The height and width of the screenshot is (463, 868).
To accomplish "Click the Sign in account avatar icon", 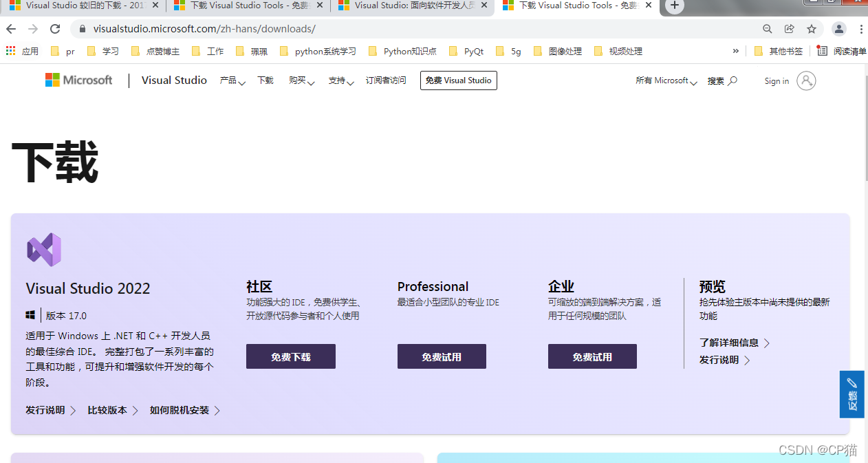I will (x=806, y=80).
